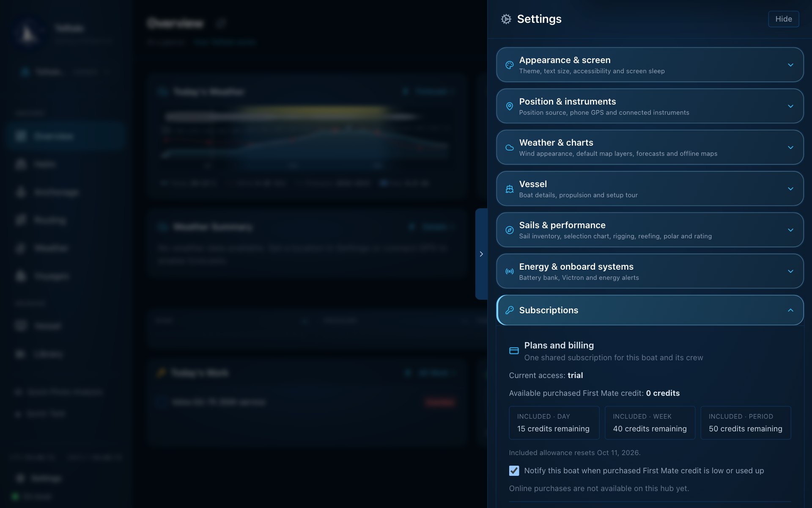The height and width of the screenshot is (508, 812).
Task: Click the Included Week 40 credits remaining card
Action: pos(650,423)
